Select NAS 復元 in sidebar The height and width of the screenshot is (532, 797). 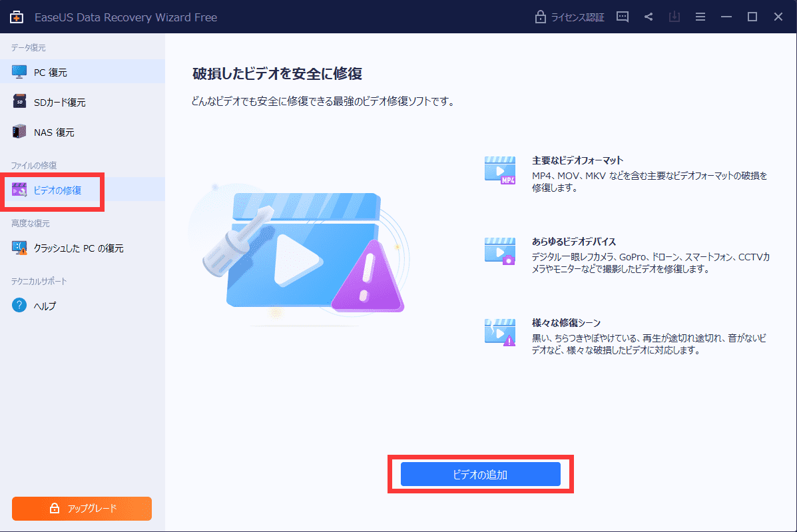83,132
